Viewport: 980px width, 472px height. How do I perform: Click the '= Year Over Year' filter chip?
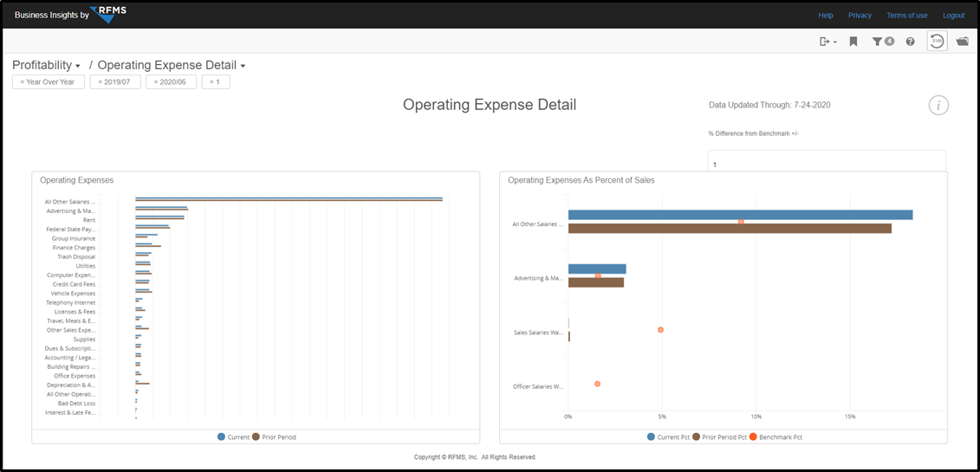49,81
